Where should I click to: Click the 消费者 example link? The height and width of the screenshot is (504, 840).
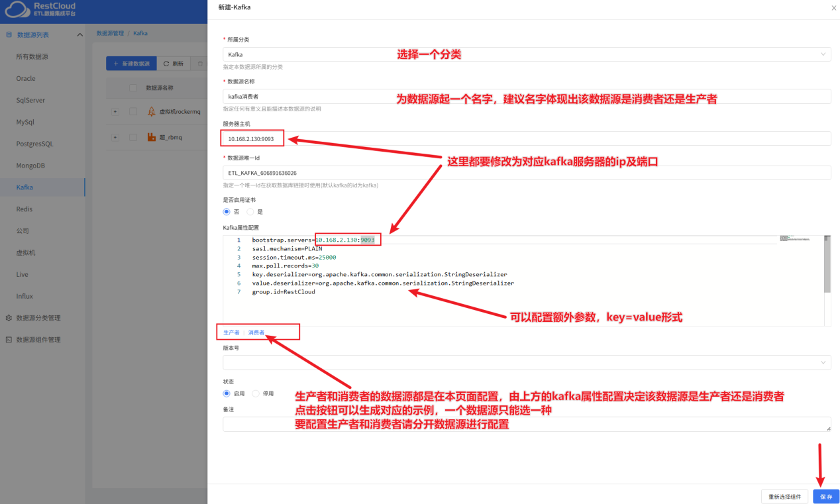tap(256, 332)
